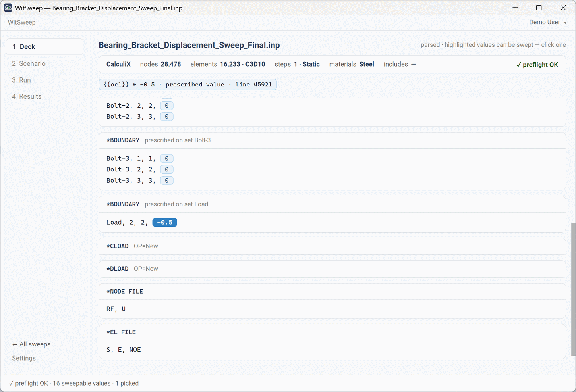Viewport: 576px width, 392px height.
Task: Click the *BOUNDARY set Bolt-3 header
Action: (x=332, y=140)
